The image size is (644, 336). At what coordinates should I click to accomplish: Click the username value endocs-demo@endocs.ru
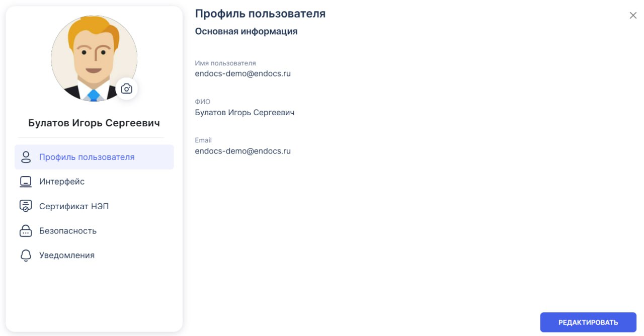[x=243, y=74]
